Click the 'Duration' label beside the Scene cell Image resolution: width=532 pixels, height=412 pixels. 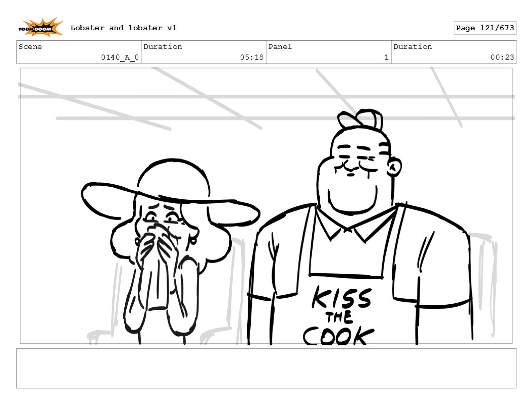[163, 47]
